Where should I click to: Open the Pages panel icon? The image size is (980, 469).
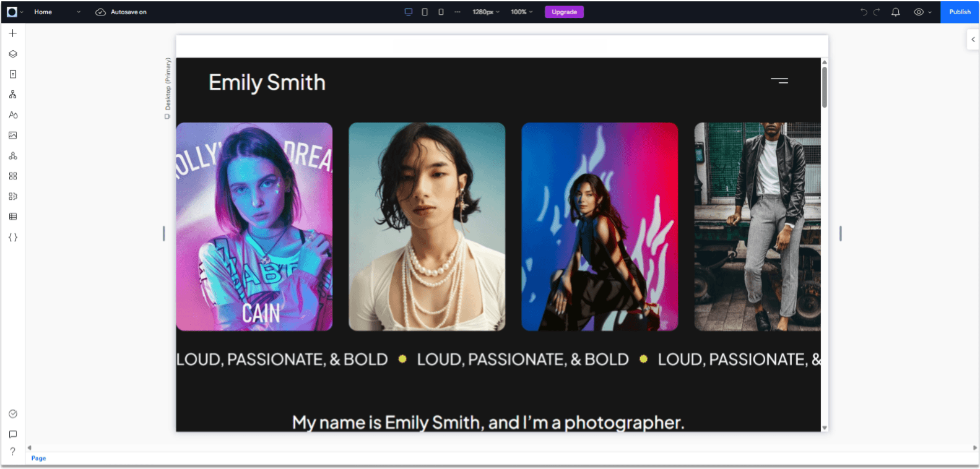coord(12,74)
